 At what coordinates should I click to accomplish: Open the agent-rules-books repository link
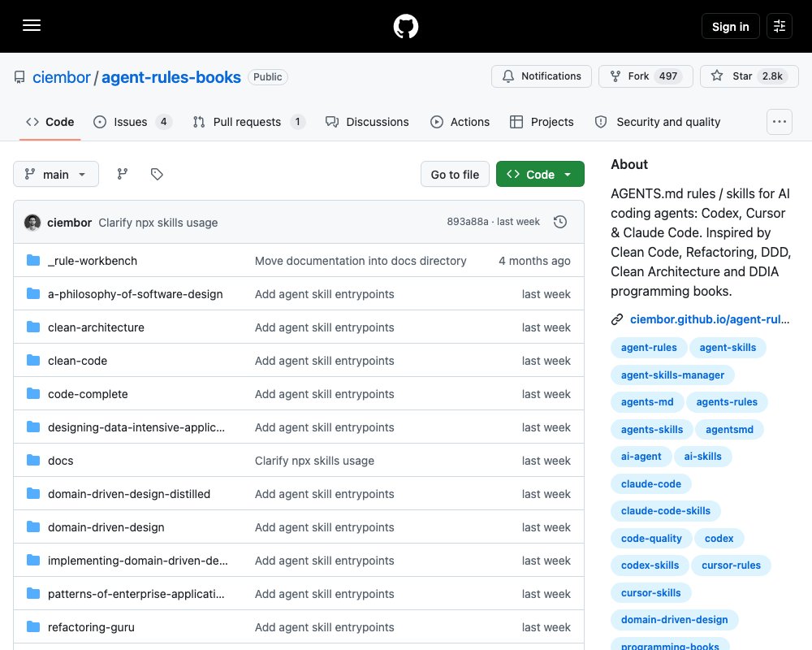pyautogui.click(x=171, y=77)
